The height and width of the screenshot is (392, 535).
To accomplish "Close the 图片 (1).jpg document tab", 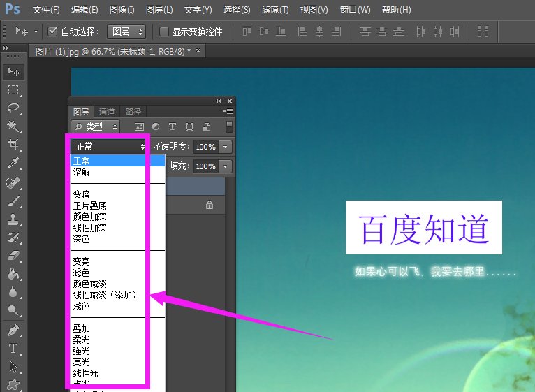I will [x=198, y=51].
